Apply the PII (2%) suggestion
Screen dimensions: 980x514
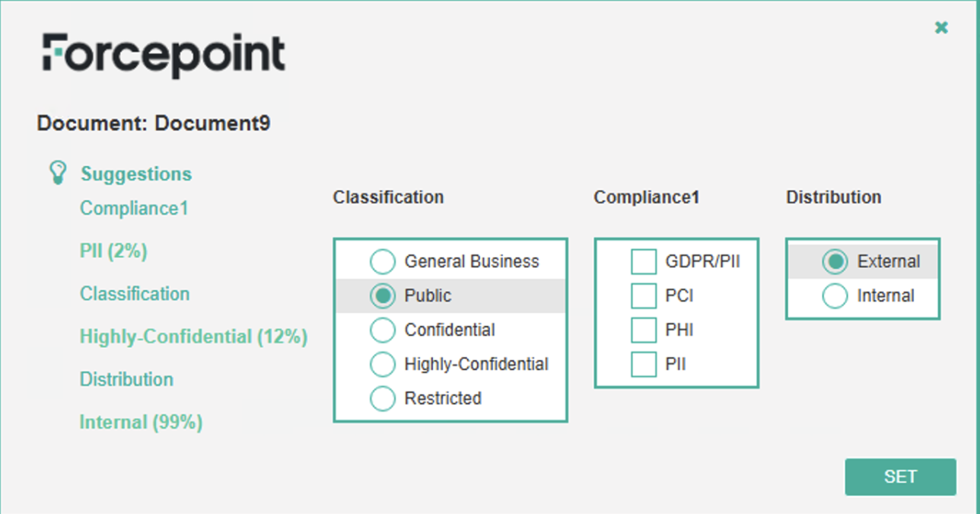pyautogui.click(x=113, y=251)
